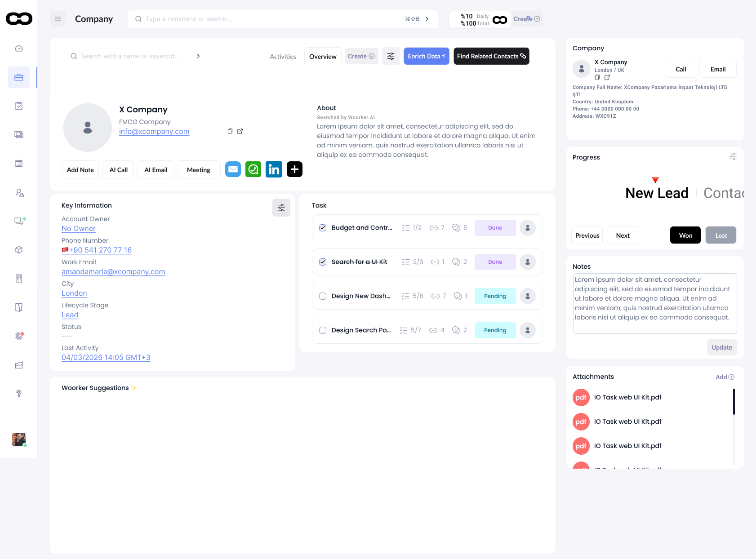
Task: Click the red progress stage marker triangle
Action: point(655,180)
